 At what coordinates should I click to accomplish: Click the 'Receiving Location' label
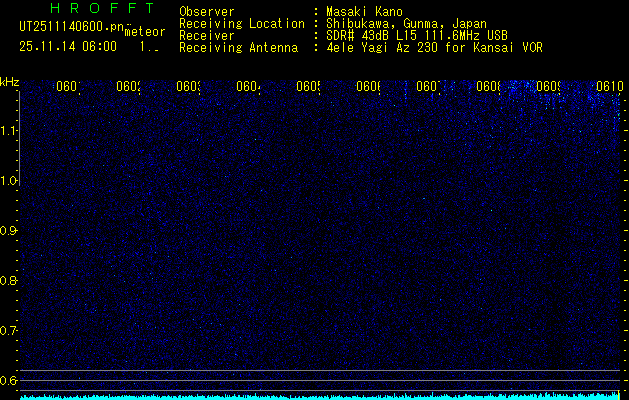(x=242, y=24)
